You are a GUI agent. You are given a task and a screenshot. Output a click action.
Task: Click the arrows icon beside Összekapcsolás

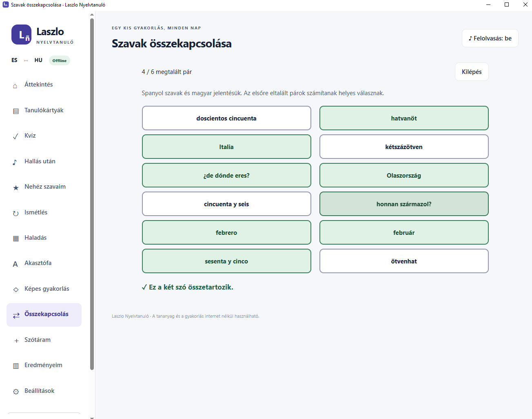click(16, 315)
